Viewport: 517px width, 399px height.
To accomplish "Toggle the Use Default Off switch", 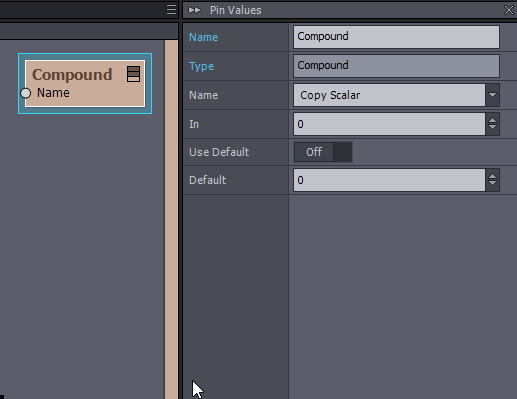I will point(323,152).
